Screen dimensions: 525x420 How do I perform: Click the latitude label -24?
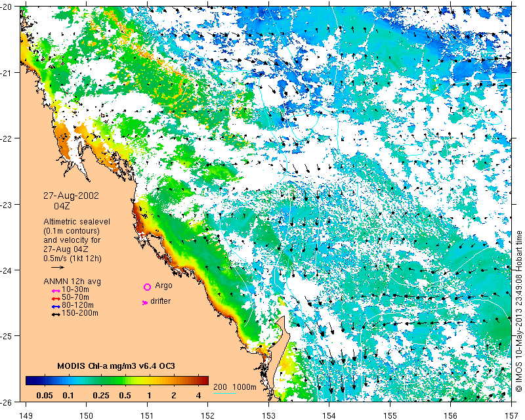pyautogui.click(x=7, y=270)
